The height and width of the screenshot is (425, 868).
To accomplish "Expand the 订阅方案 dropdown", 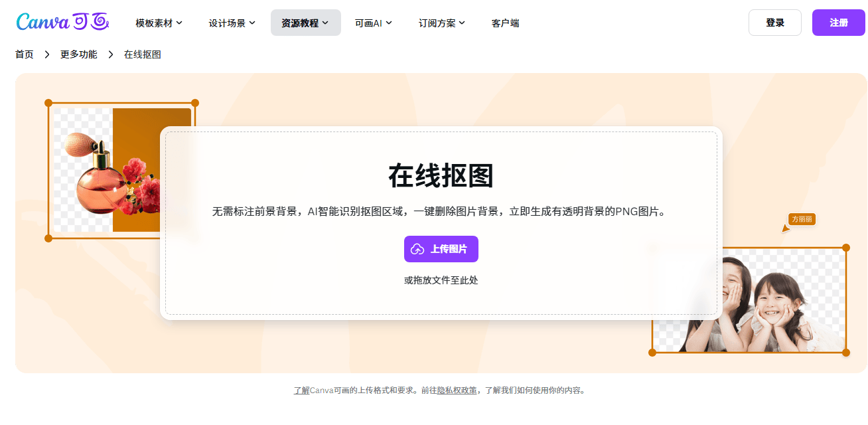I will [441, 23].
